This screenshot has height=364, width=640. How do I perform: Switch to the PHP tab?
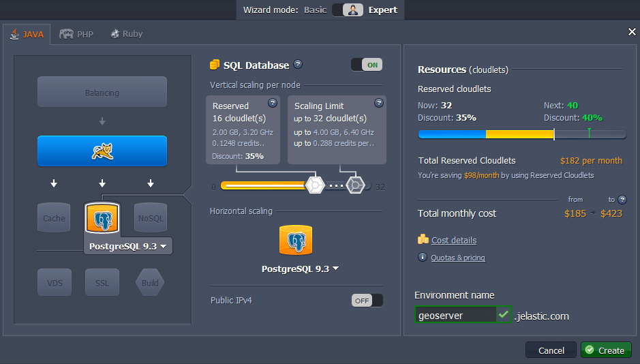76,34
